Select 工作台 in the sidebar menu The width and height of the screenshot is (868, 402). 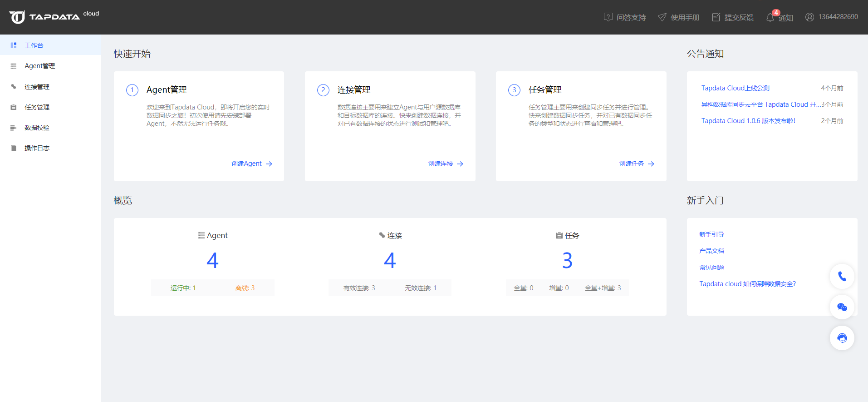[50, 45]
